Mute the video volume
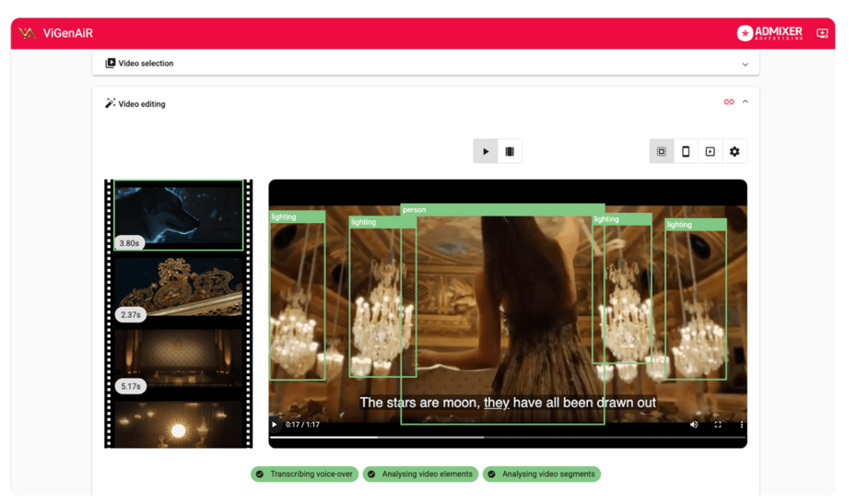 (x=694, y=425)
